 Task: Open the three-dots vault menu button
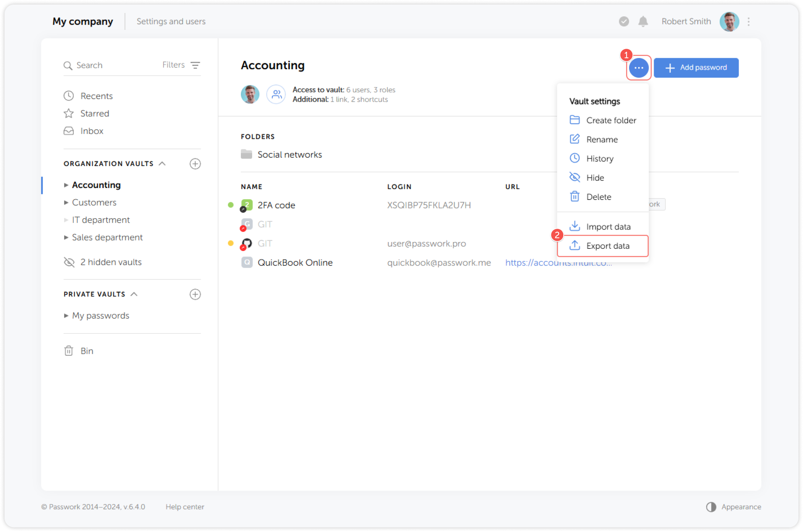click(x=639, y=68)
